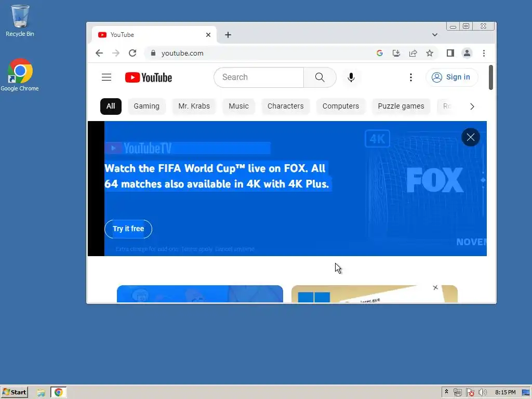532x399 pixels.
Task: Open Chrome three-dot menu
Action: point(484,54)
